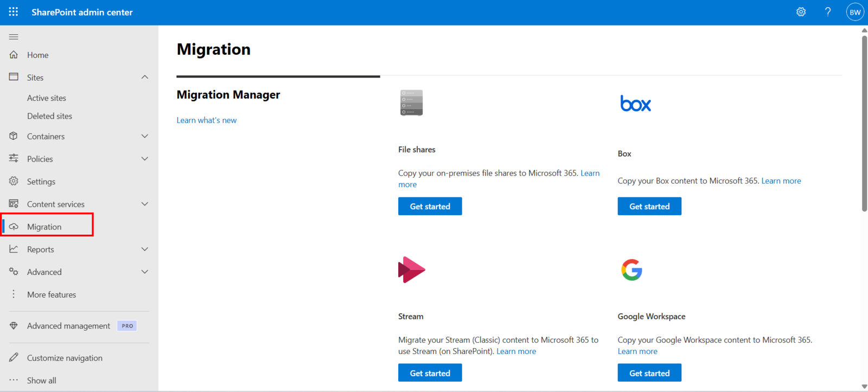
Task: Open Learn what's new link
Action: pyautogui.click(x=207, y=120)
